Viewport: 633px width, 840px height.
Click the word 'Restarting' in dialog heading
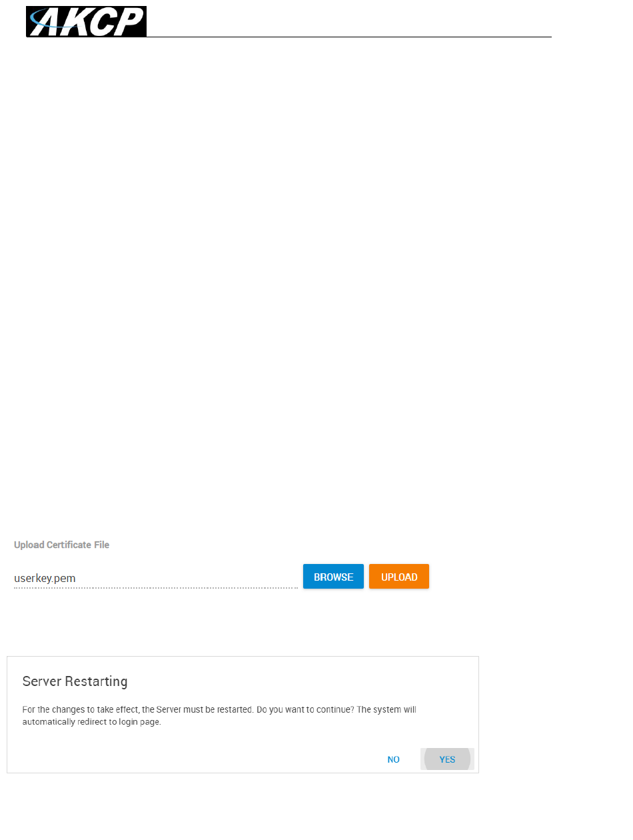click(x=98, y=681)
